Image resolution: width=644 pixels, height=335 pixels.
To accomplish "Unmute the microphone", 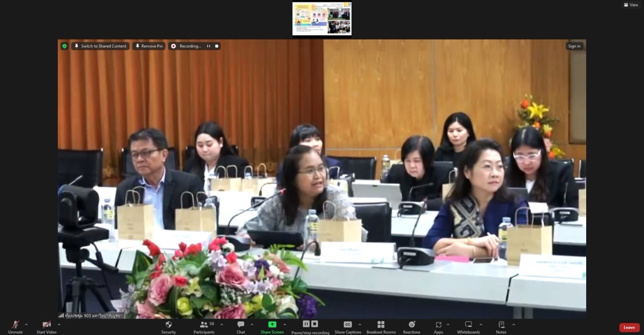I will point(15,326).
